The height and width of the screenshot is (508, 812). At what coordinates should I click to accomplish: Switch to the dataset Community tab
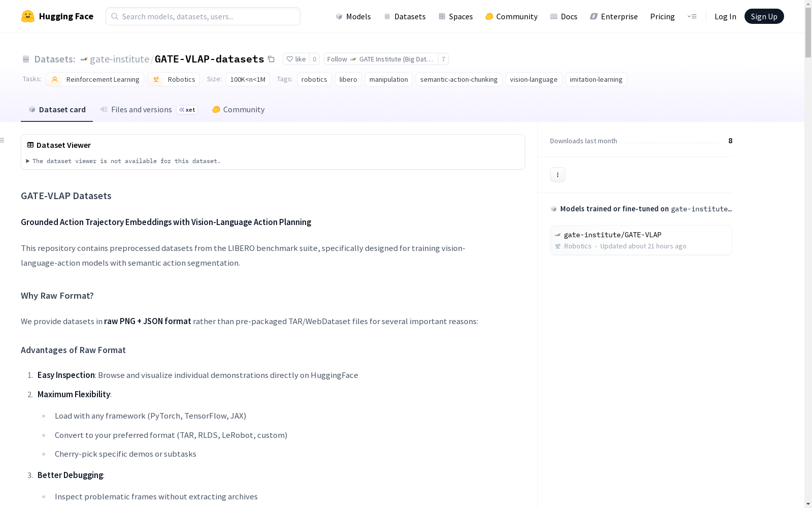click(x=238, y=110)
